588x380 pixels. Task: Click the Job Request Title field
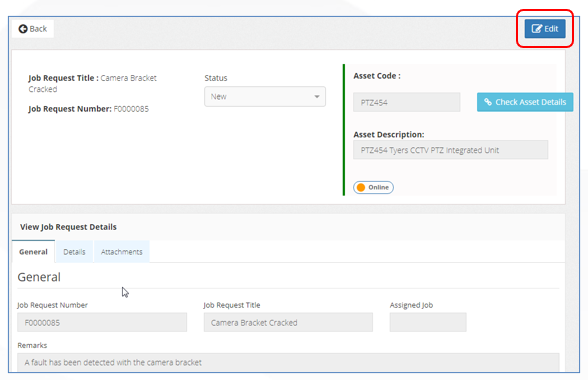pos(288,322)
